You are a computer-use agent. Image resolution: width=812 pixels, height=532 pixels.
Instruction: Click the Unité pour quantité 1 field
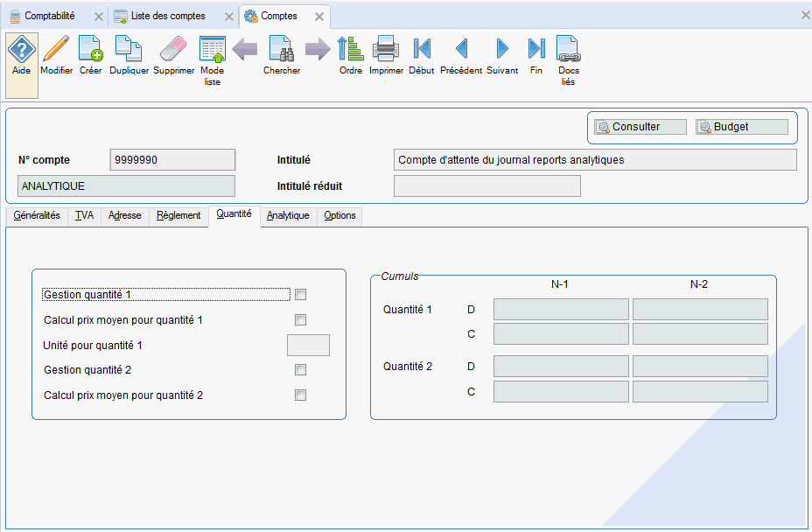pyautogui.click(x=308, y=345)
